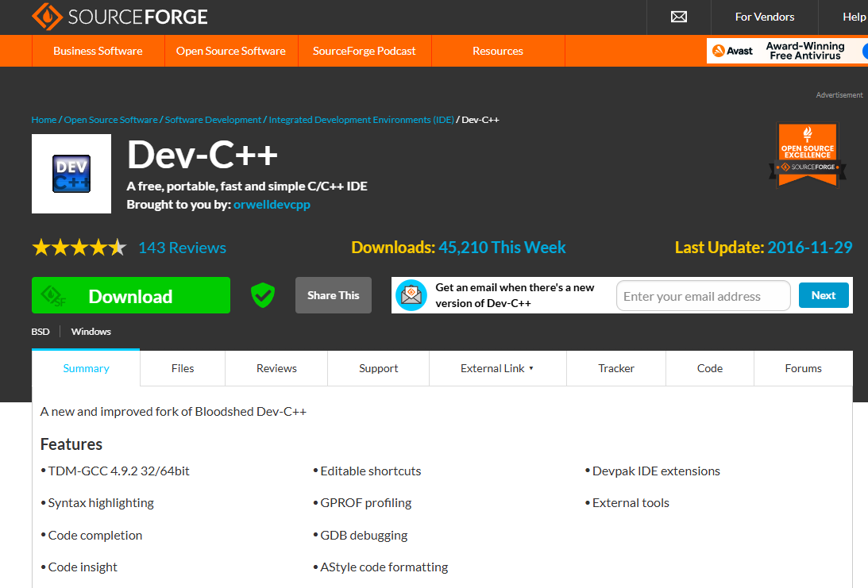Click the green Download button
This screenshot has height=588, width=868.
point(131,295)
